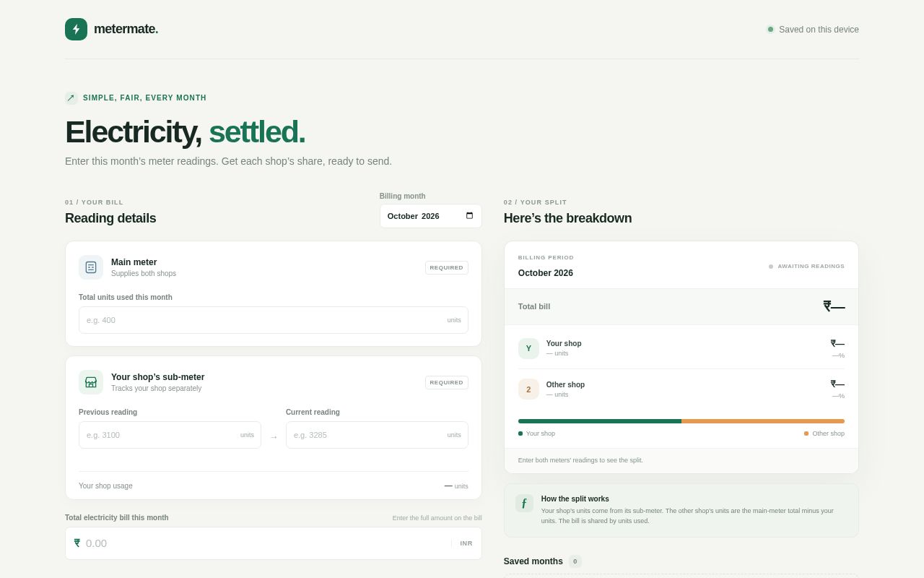
Task: Click the 'metermate.' brand name
Action: (x=126, y=29)
